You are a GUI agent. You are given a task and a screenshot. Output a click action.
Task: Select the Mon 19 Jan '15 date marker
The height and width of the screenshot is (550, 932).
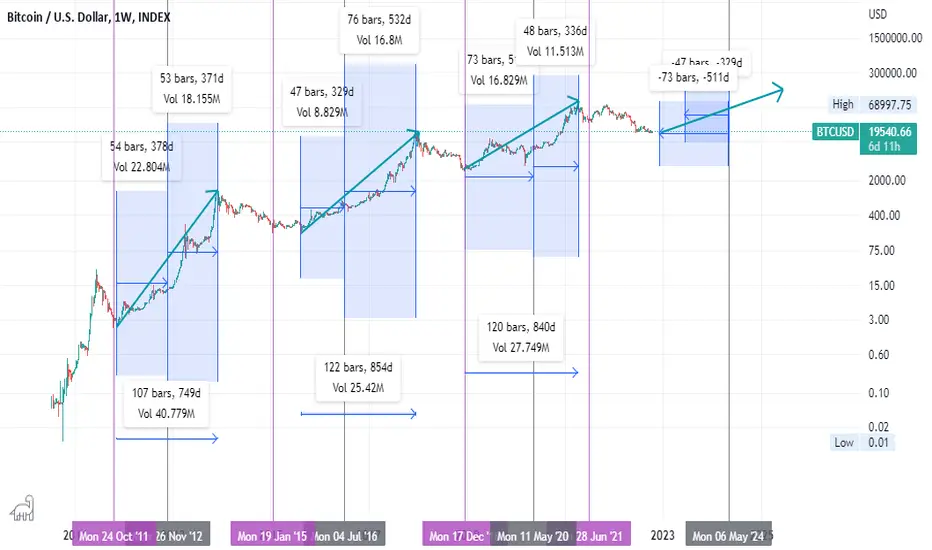tap(272, 536)
